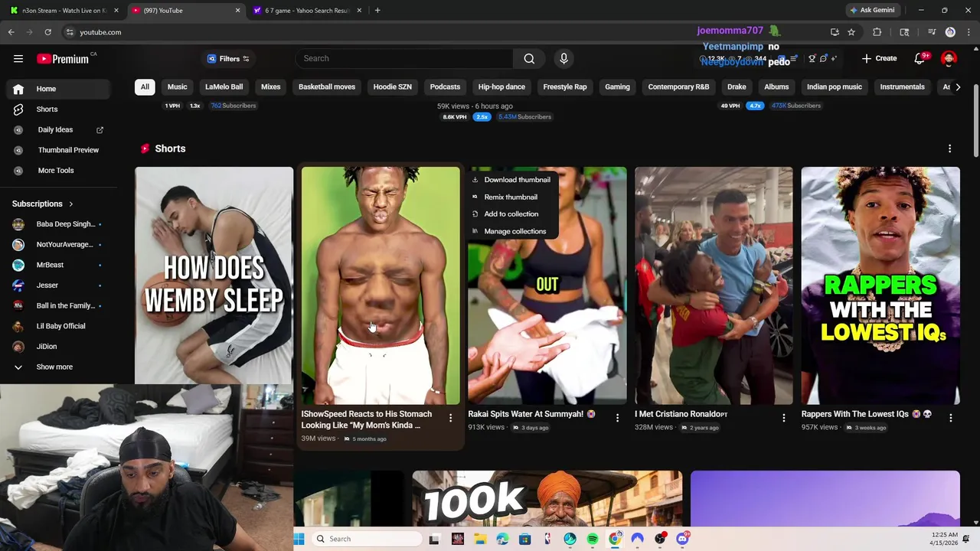This screenshot has width=980, height=551.
Task: Select the Instrumentals chip
Action: tap(903, 86)
